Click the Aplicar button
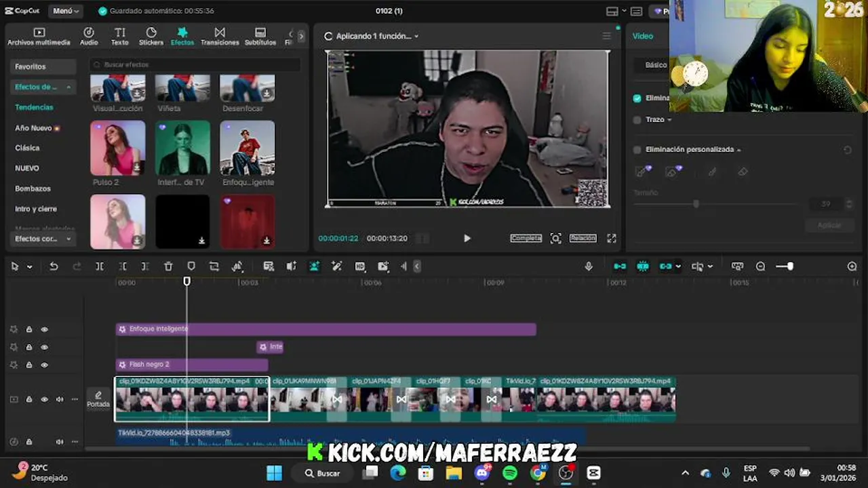Image resolution: width=868 pixels, height=488 pixels. 829,225
